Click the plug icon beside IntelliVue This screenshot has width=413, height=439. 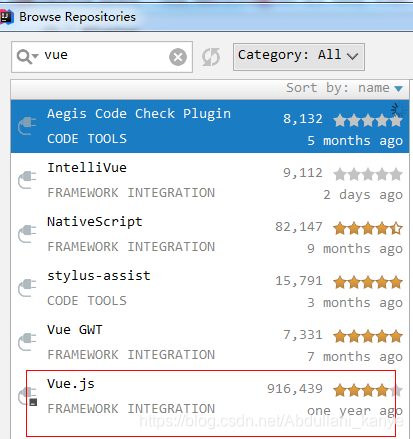point(27,180)
